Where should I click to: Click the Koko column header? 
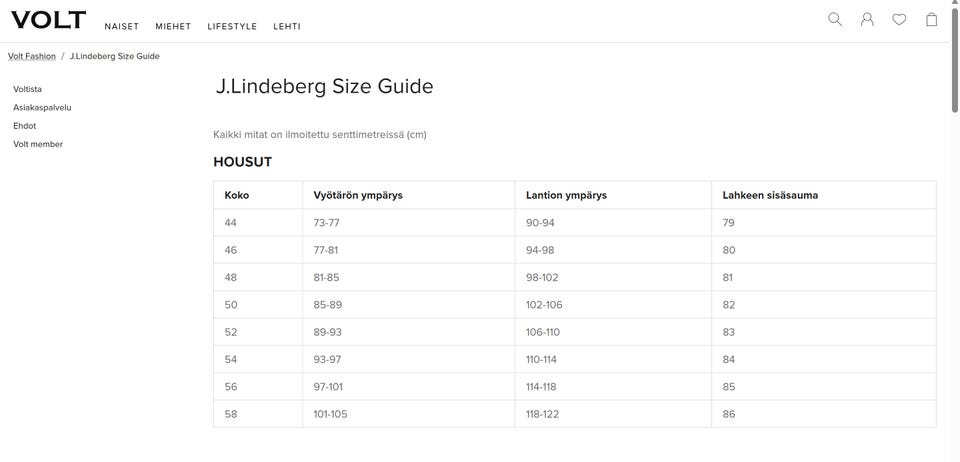[237, 196]
